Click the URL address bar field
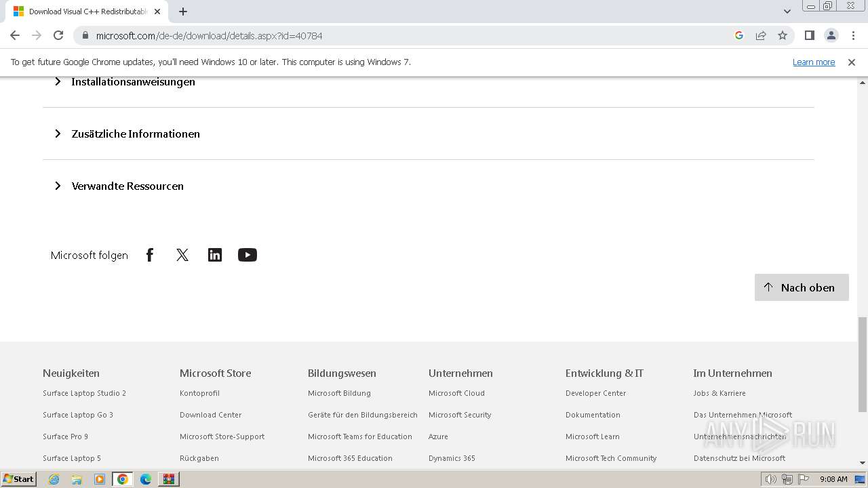 tap(407, 35)
